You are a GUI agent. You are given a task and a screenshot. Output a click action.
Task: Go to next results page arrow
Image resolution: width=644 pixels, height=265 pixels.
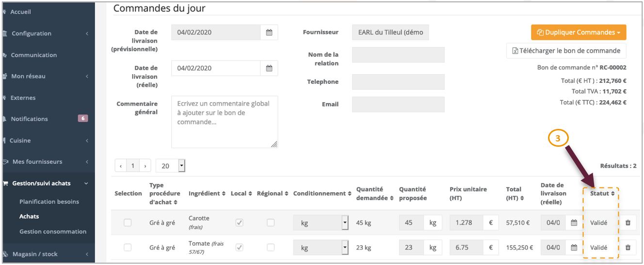coord(145,166)
